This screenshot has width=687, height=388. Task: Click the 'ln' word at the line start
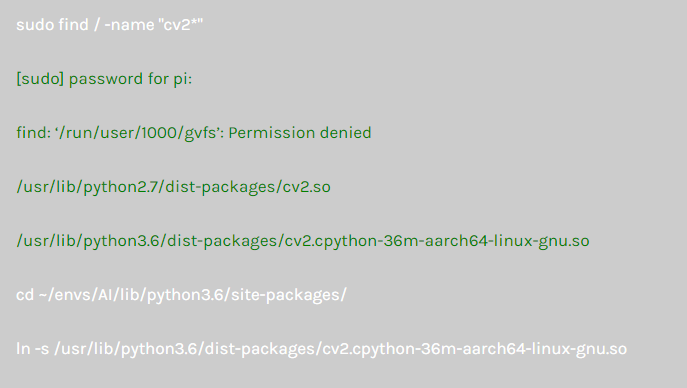click(23, 349)
